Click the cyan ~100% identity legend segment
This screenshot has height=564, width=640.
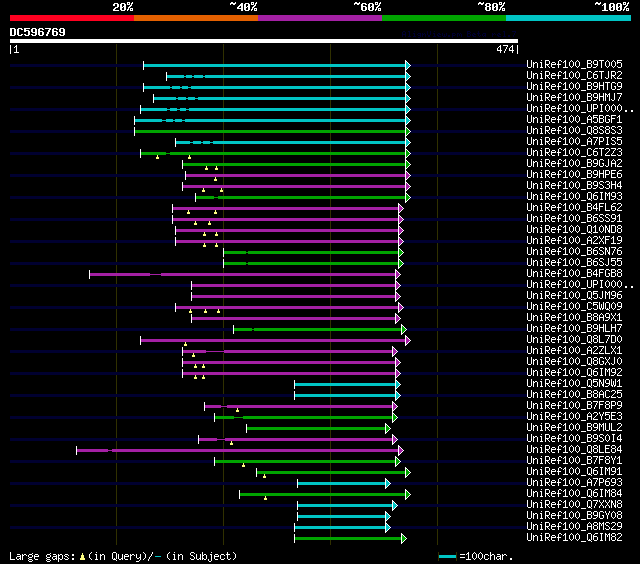pyautogui.click(x=569, y=18)
